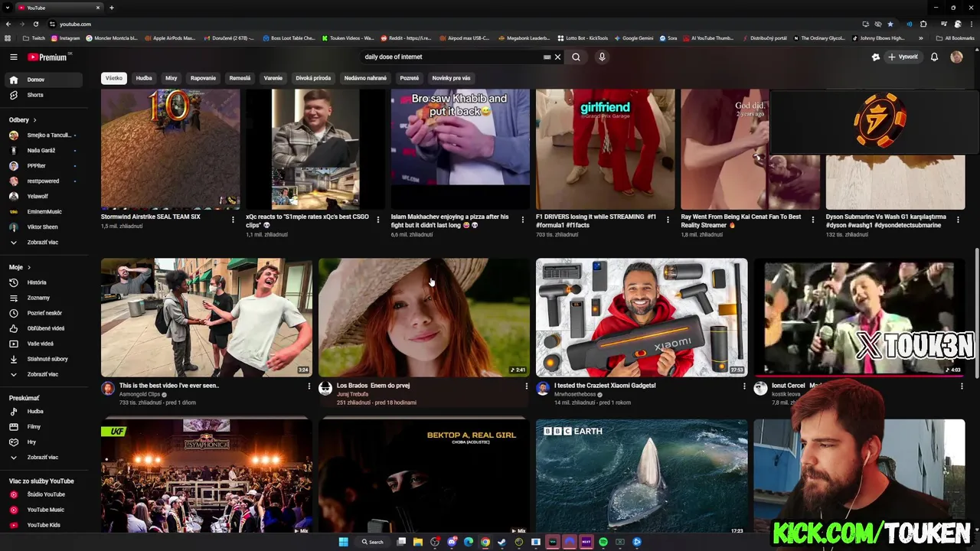Open Spotify from the taskbar
The height and width of the screenshot is (551, 980).
click(603, 542)
